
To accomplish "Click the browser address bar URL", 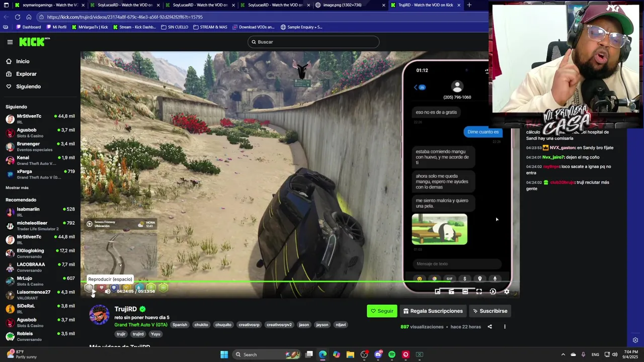I will coord(125,17).
